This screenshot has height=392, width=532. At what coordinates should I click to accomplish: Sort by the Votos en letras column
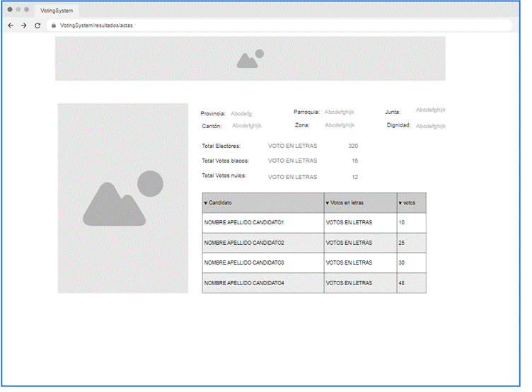click(359, 203)
